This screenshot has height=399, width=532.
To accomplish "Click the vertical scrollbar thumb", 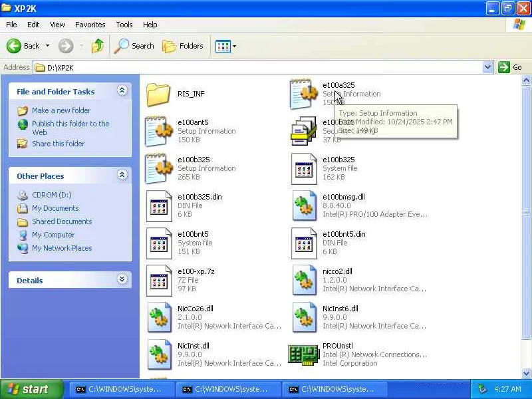I will [x=526, y=213].
